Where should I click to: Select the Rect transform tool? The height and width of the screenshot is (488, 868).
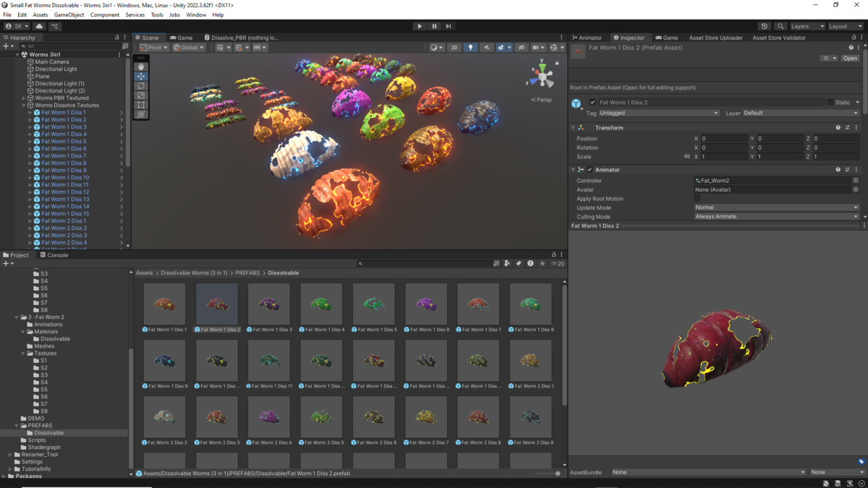click(141, 105)
